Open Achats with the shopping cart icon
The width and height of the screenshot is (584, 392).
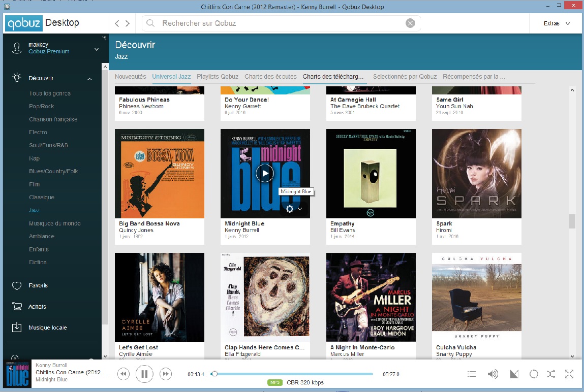17,307
